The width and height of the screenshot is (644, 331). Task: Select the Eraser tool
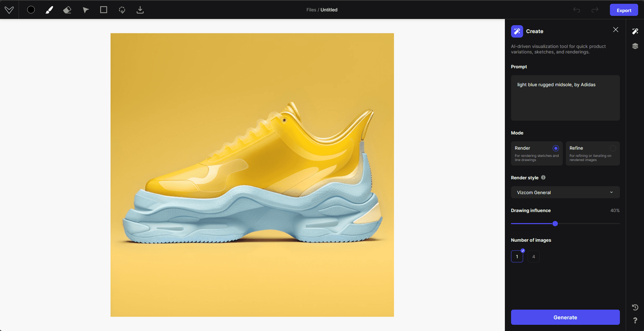coord(67,10)
